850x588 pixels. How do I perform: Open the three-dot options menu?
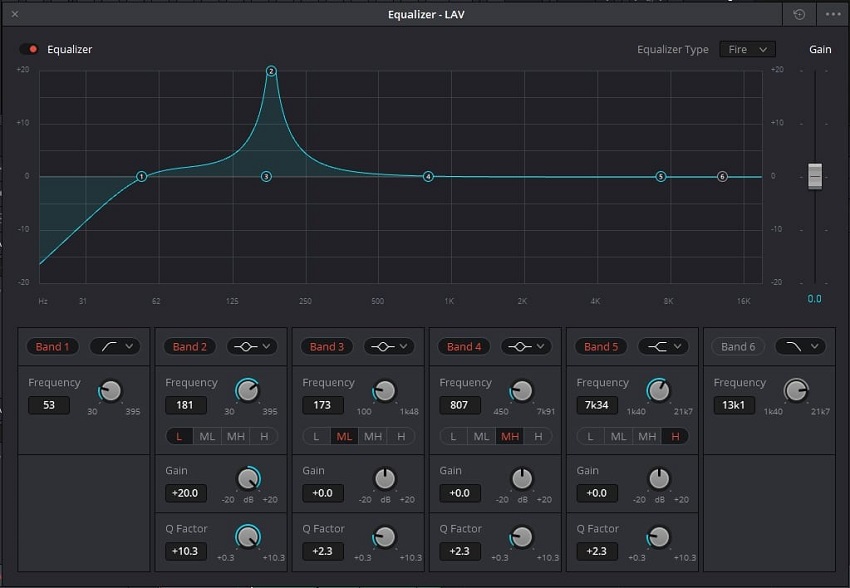(x=834, y=14)
